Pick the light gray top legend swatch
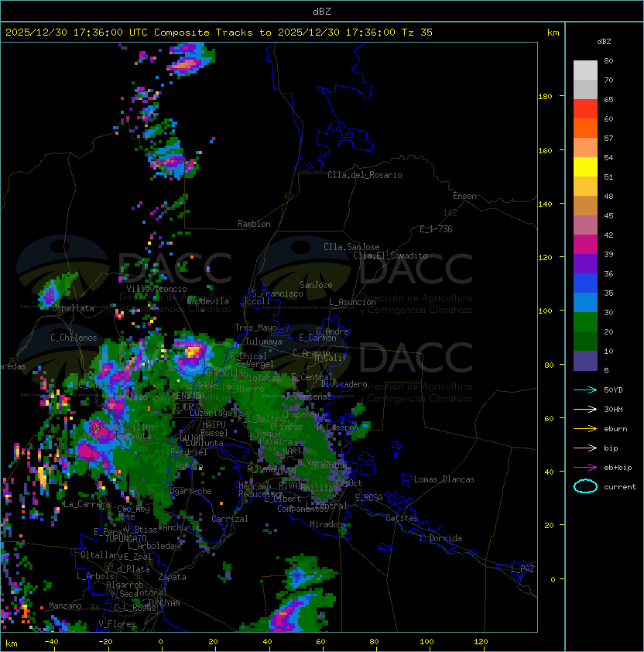 [585, 70]
